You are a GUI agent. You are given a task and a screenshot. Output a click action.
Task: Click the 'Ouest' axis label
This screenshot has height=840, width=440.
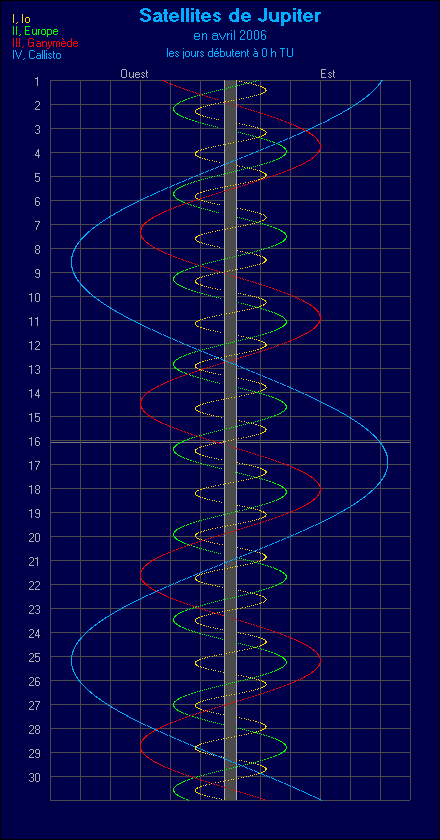tap(134, 74)
